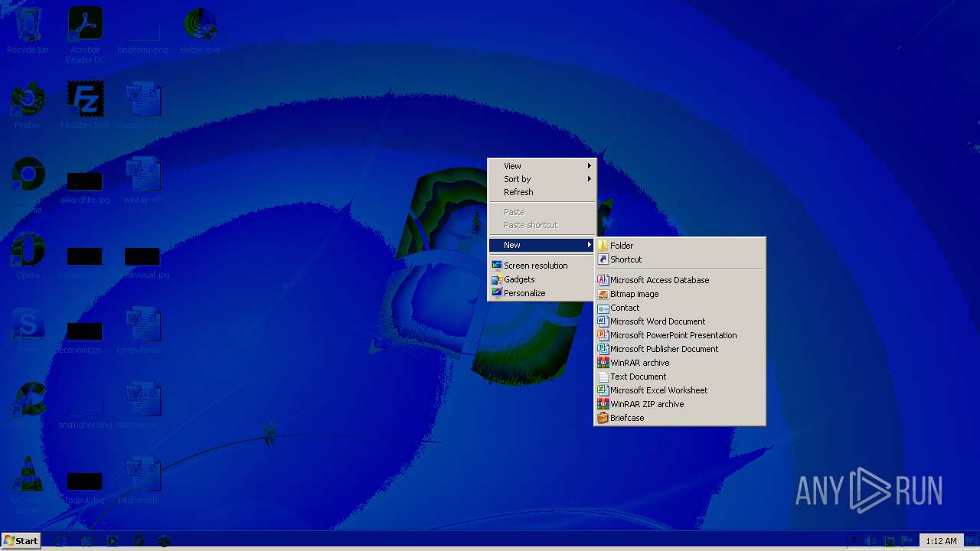Select the Word document beside FileZilla Client

142,106
